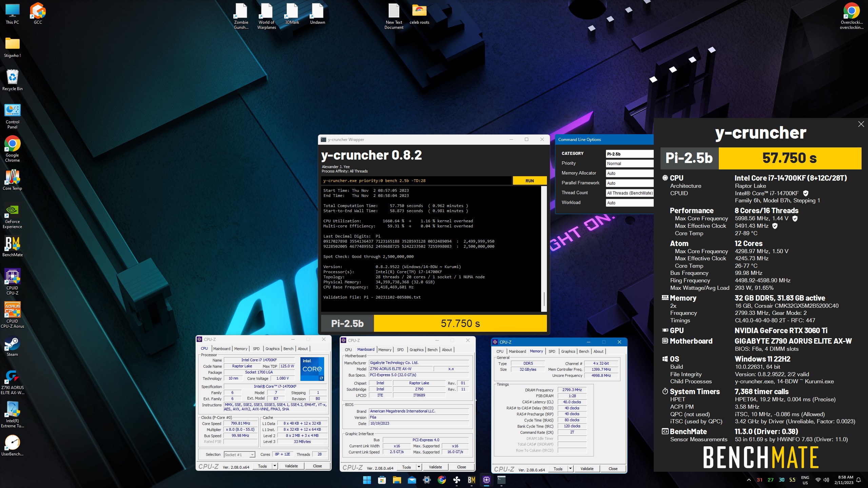Open Z790 AORUS ELITE AX-W shortcut
This screenshot has height=488, width=868.
(12, 382)
